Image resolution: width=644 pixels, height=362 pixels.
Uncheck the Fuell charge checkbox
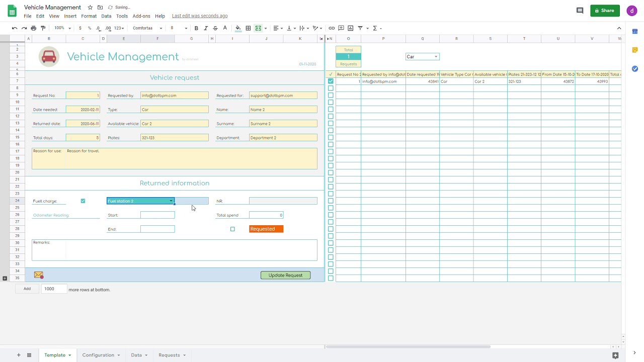click(83, 201)
